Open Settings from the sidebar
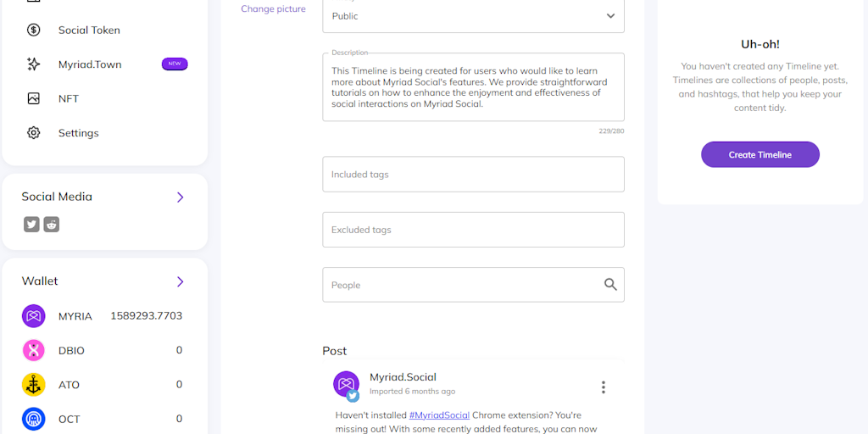Image resolution: width=868 pixels, height=434 pixels. (78, 133)
